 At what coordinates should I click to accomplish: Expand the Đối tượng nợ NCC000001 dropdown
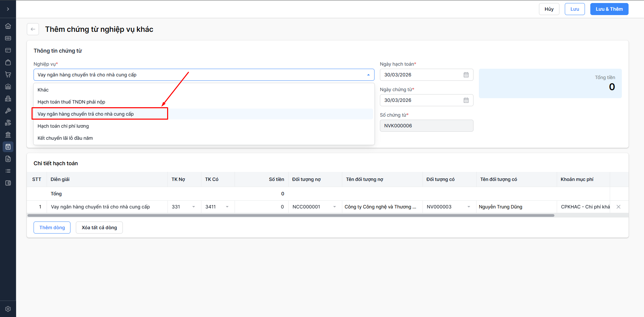tap(334, 207)
